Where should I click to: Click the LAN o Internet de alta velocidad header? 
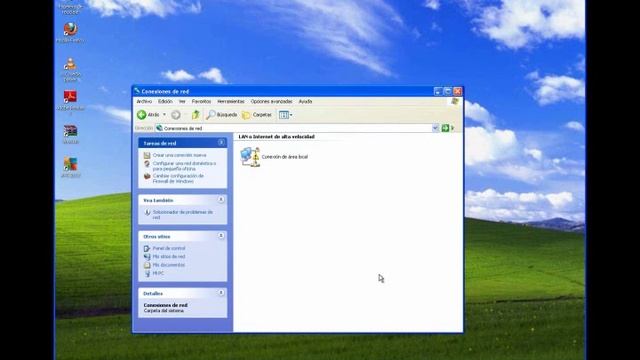(x=276, y=137)
